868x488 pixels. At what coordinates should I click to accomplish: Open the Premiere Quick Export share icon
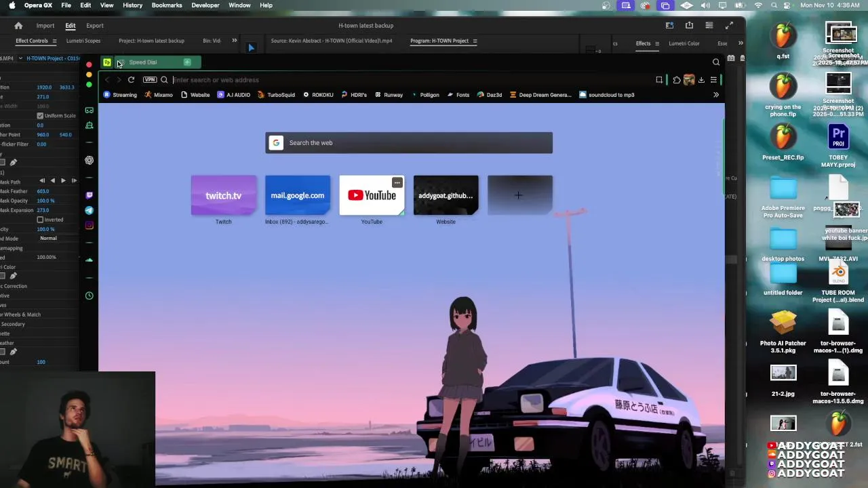coord(689,26)
